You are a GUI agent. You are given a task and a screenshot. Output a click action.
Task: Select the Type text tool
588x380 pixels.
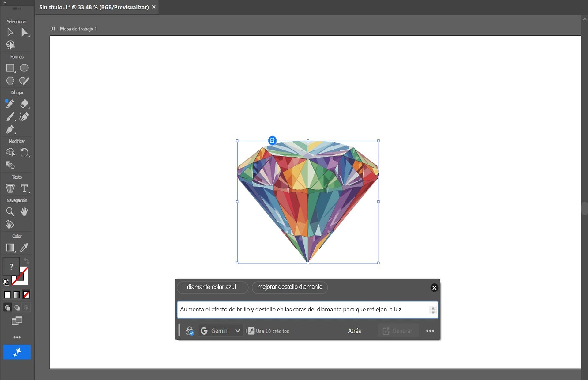coord(24,188)
